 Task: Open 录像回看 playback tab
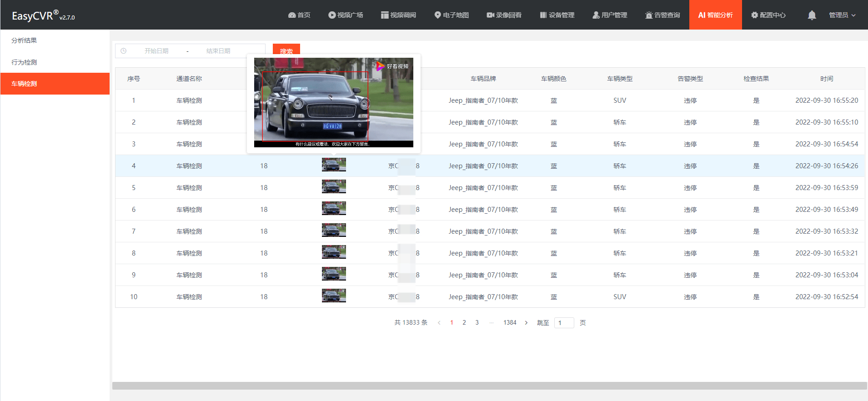(504, 15)
